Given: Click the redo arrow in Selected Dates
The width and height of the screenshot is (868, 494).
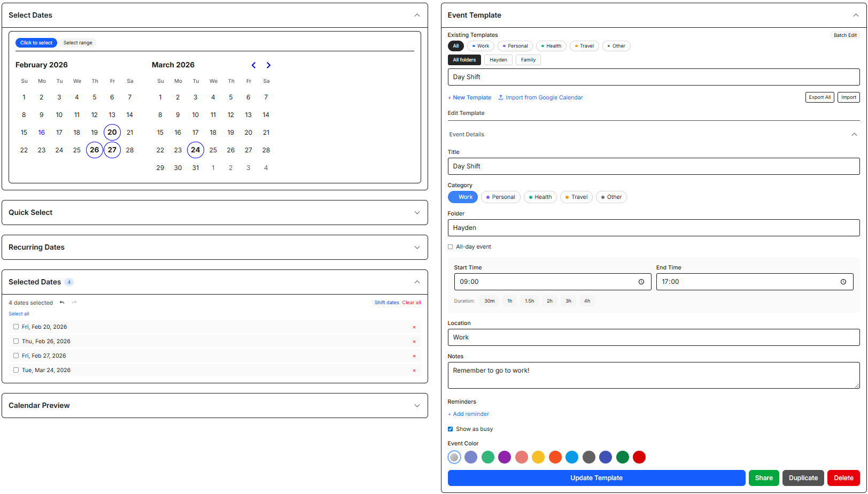Looking at the screenshot, I should click(74, 302).
